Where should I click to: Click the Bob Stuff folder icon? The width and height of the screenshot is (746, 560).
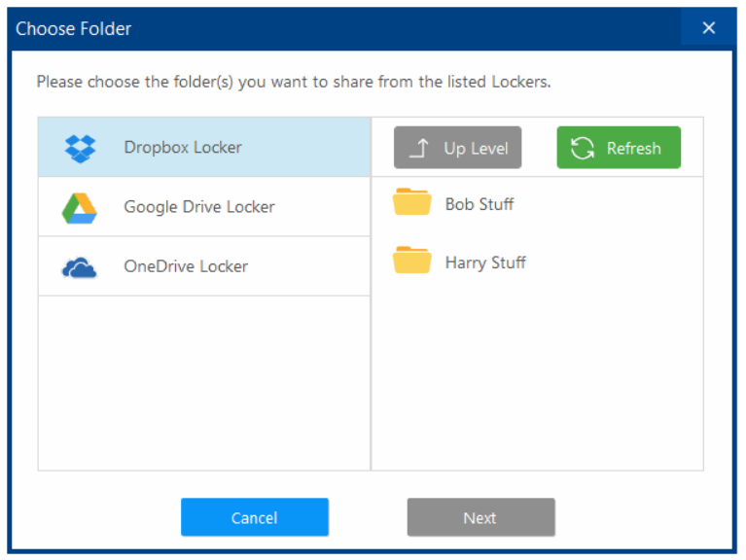pos(411,202)
